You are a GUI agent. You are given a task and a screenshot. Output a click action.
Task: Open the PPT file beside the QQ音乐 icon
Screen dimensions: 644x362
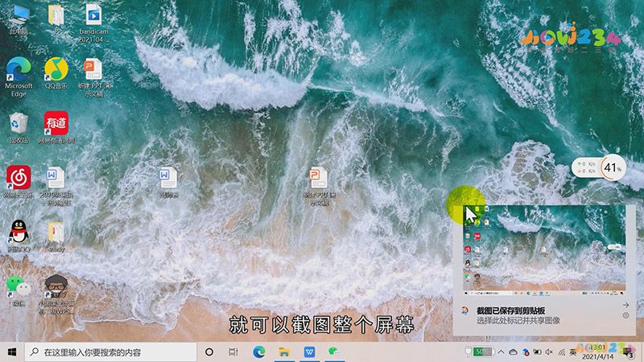pyautogui.click(x=93, y=76)
